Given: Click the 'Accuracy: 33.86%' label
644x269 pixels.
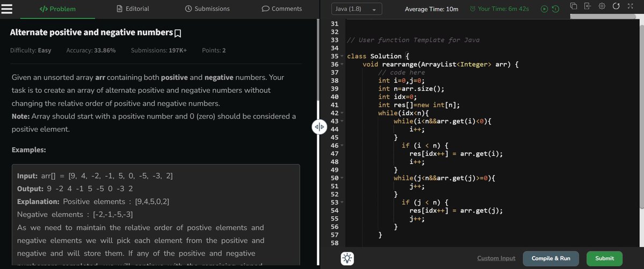Looking at the screenshot, I should (x=91, y=50).
